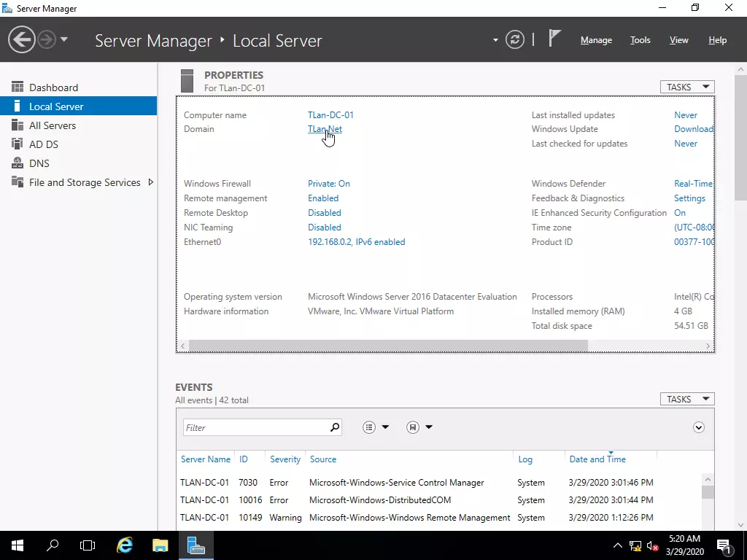Screen dimensions: 747x560
Task: Click the DNS sidebar icon
Action: point(18,163)
